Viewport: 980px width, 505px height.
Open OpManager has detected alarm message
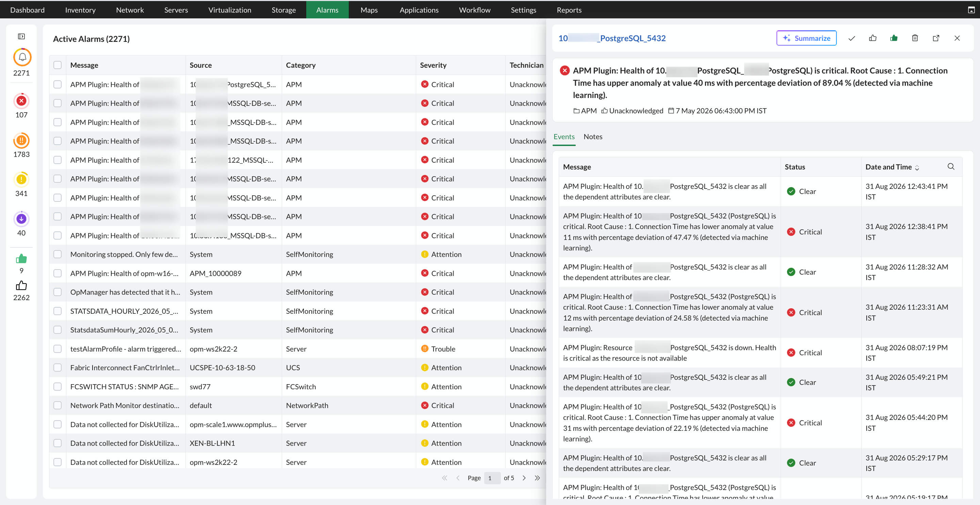(x=125, y=292)
